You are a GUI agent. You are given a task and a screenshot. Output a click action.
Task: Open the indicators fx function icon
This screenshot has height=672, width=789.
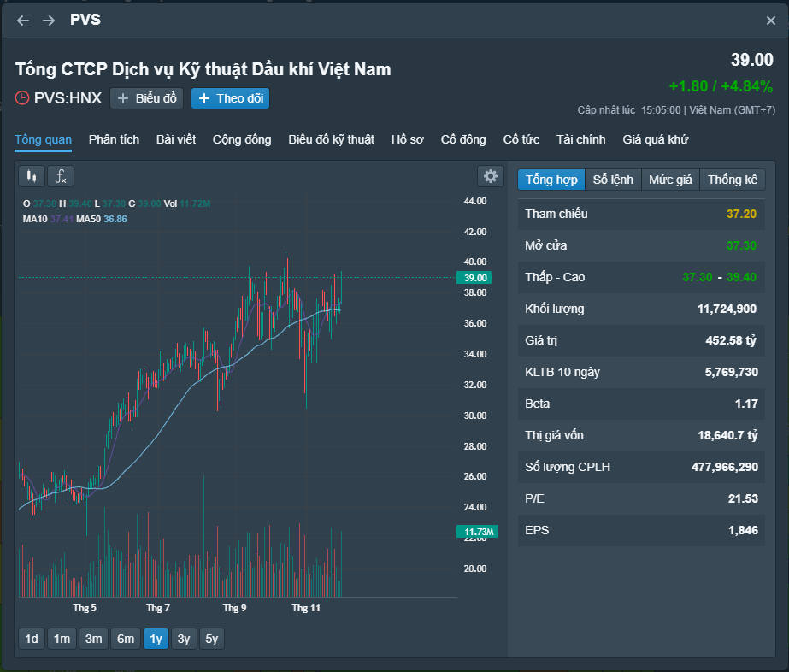[x=61, y=176]
